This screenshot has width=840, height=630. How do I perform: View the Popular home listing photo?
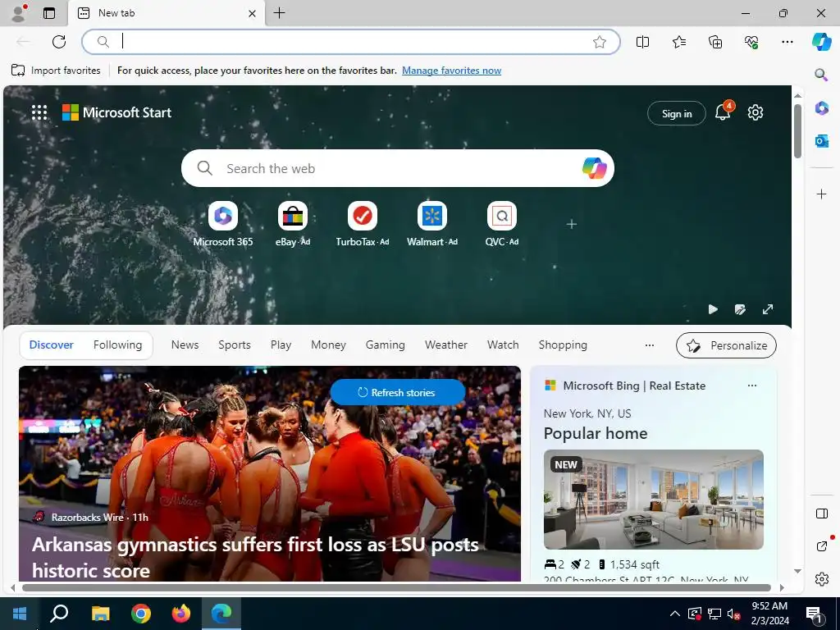(654, 500)
